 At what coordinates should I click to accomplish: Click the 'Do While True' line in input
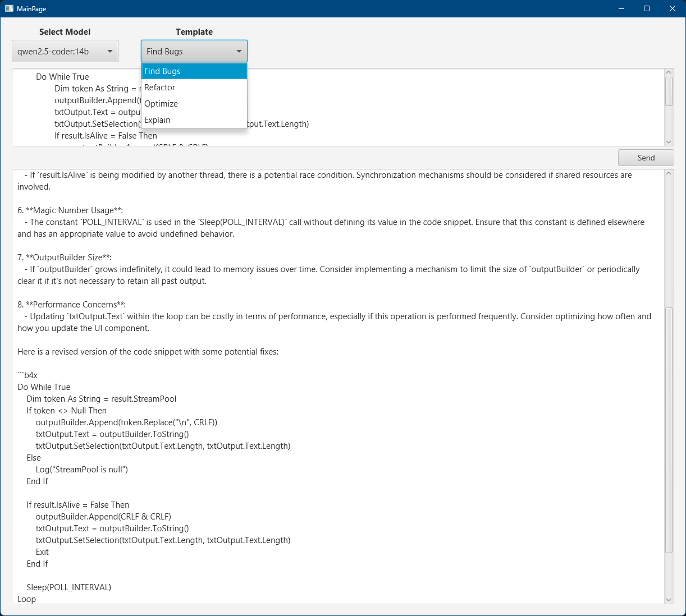coord(62,77)
